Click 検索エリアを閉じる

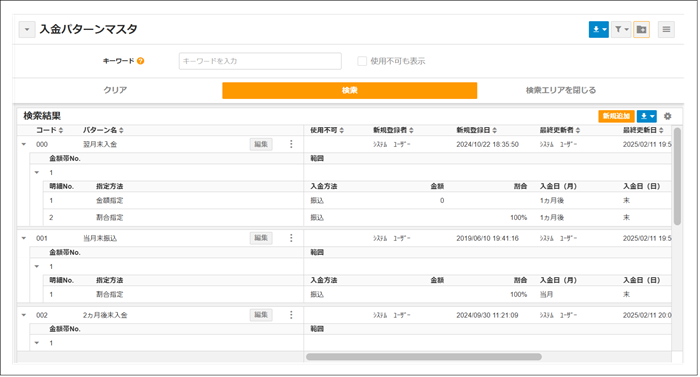[x=561, y=90]
